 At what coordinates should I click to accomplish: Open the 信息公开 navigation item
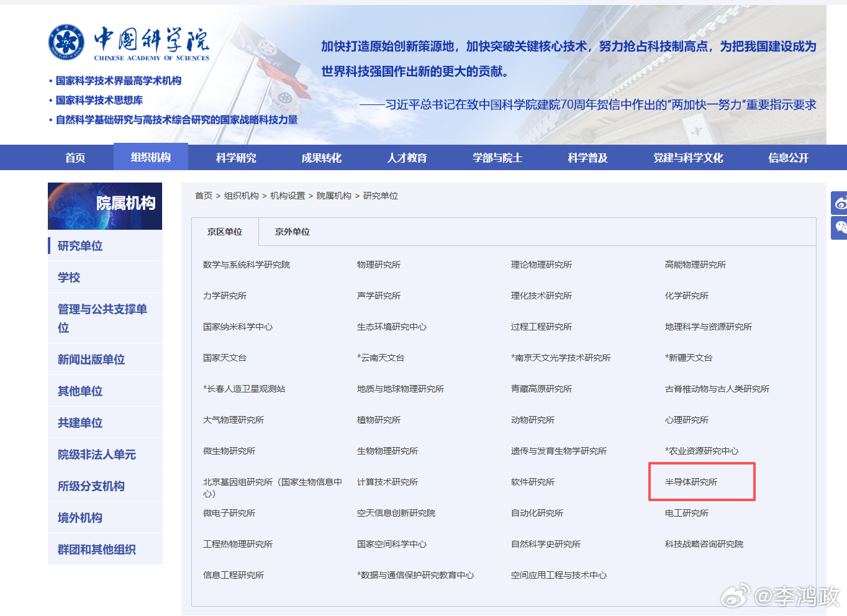point(789,158)
